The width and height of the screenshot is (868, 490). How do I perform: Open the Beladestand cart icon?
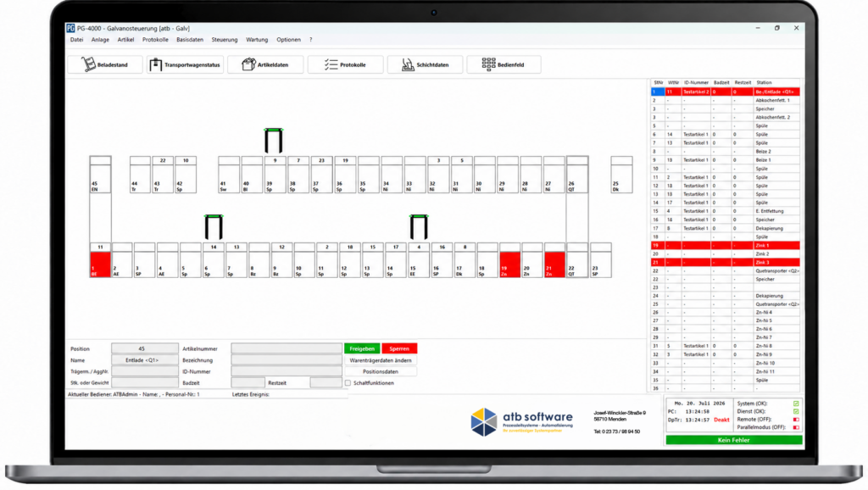coord(88,64)
